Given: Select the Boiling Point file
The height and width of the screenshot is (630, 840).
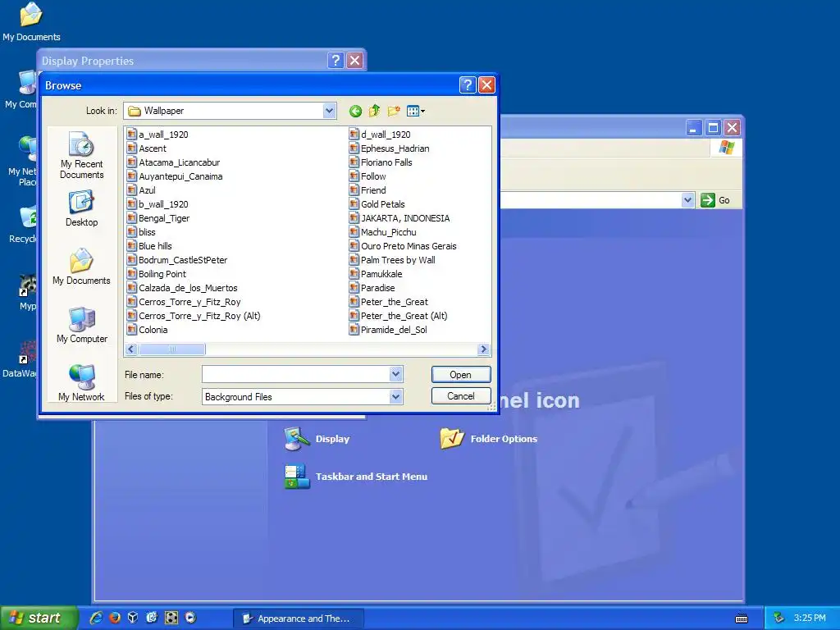Looking at the screenshot, I should (157, 274).
